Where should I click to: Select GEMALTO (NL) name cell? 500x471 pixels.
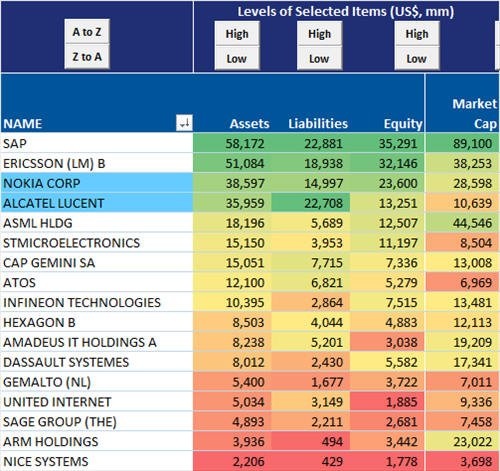click(97, 382)
